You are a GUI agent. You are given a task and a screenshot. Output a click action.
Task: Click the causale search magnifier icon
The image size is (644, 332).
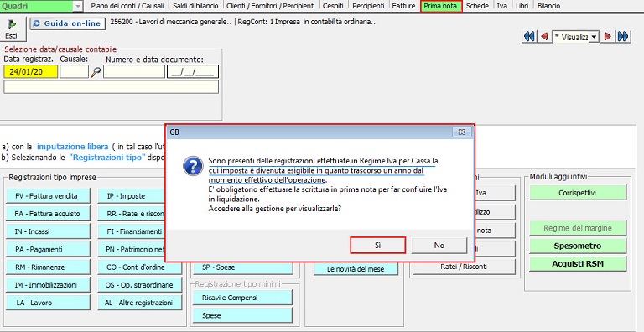tap(96, 72)
